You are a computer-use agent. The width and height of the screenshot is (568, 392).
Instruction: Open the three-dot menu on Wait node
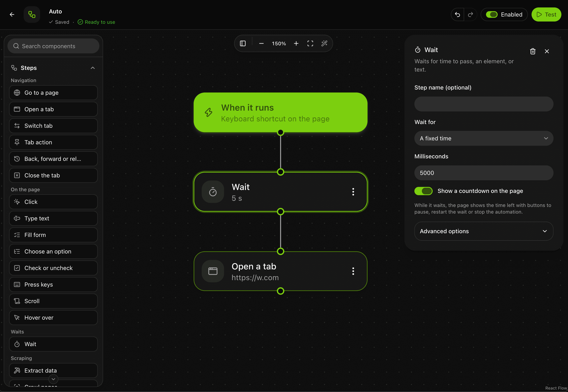point(353,192)
